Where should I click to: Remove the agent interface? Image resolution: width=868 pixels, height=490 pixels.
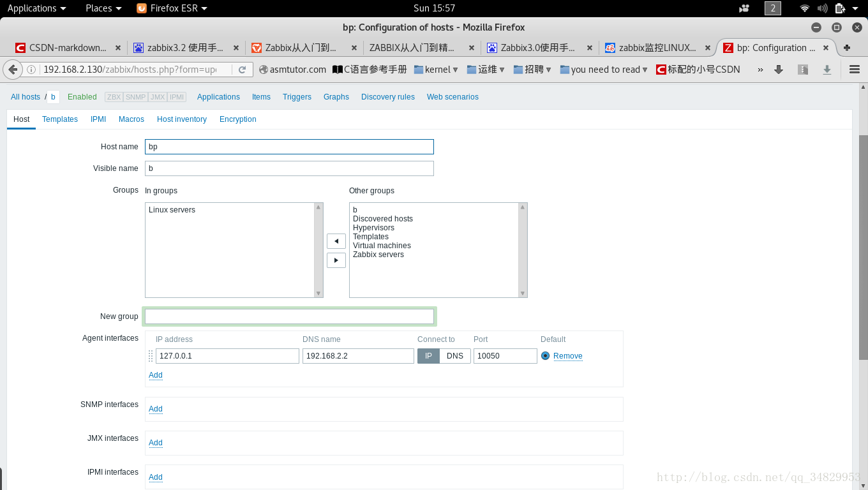pyautogui.click(x=568, y=356)
